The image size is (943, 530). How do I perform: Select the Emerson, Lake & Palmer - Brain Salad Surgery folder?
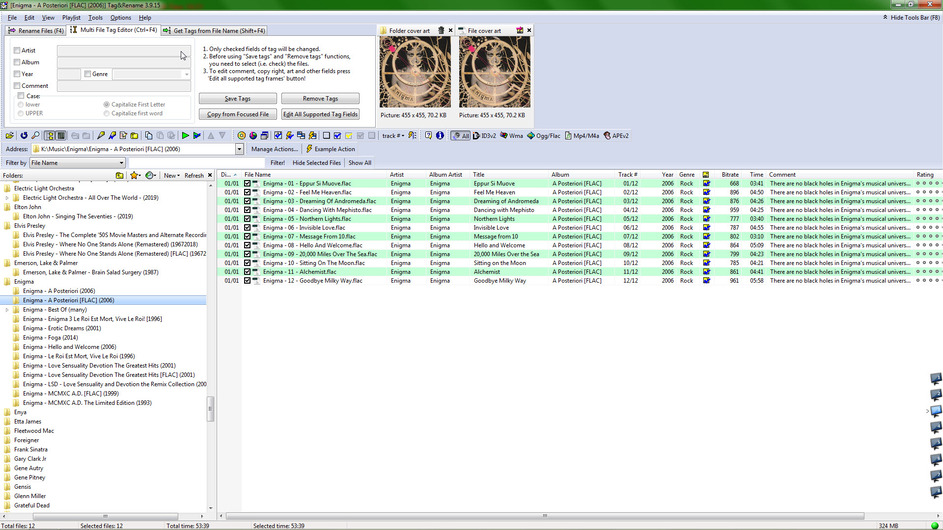[90, 273]
